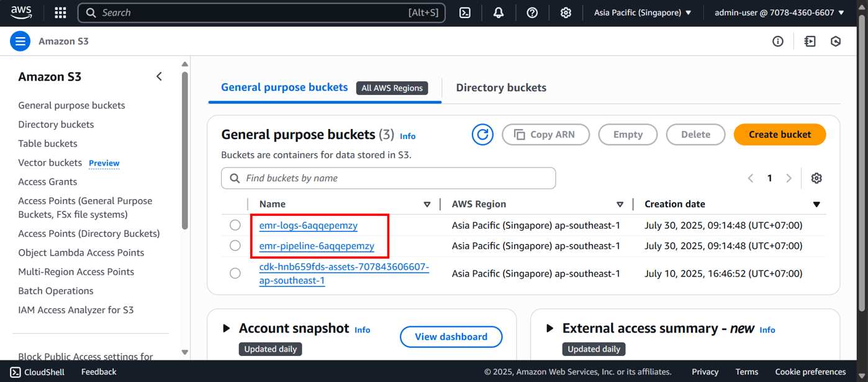The width and height of the screenshot is (868, 382).
Task: Expand the External access summary section
Action: tap(549, 328)
